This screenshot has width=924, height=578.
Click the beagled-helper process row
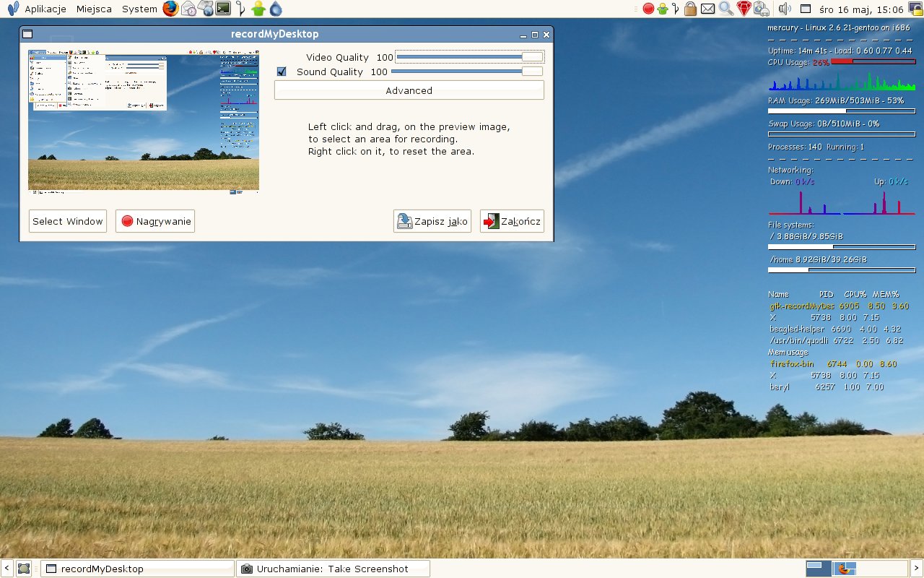[835, 329]
